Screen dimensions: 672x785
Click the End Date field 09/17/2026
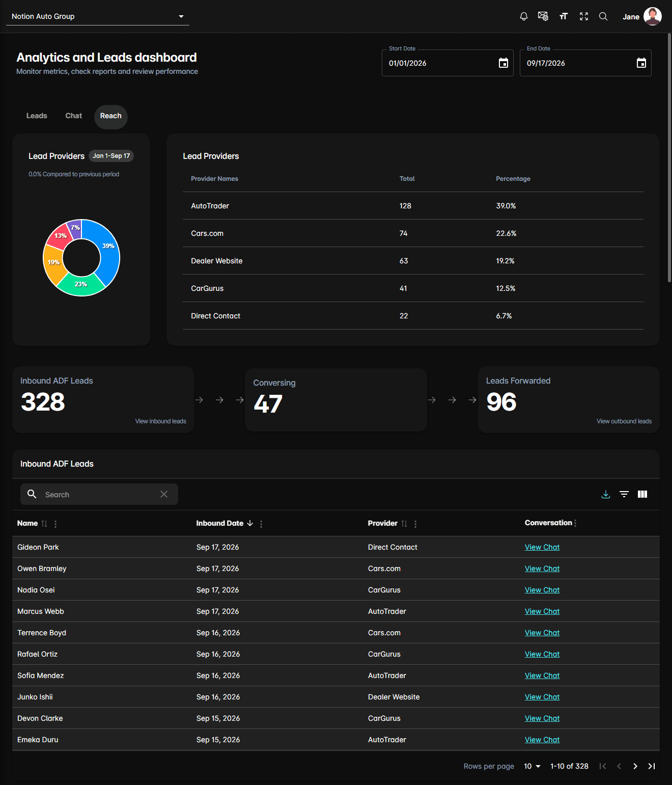(585, 63)
